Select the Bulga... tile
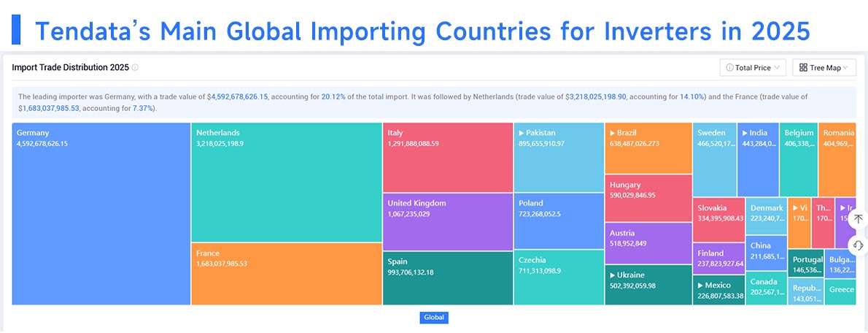Screen dimensions: 868x333 coord(840,264)
